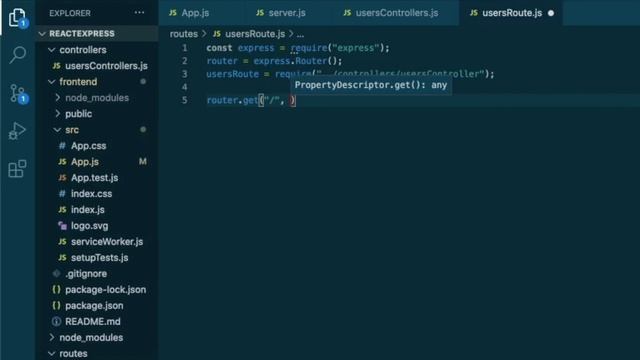This screenshot has width=640, height=360.
Task: Click the CSS hash icon beside App.css
Action: [62, 146]
